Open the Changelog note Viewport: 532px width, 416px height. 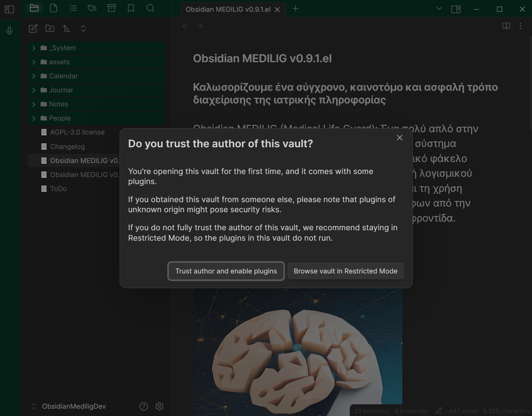tap(67, 147)
